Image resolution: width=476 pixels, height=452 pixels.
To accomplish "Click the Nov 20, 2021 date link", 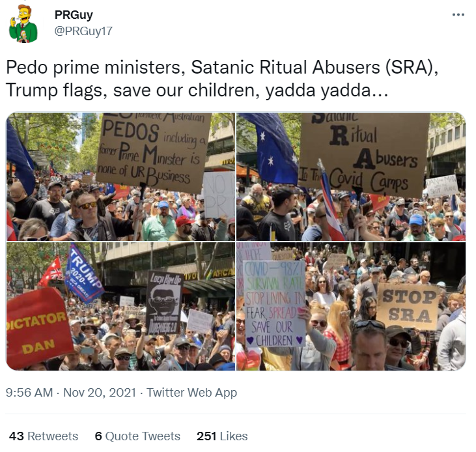I will click(x=100, y=392).
